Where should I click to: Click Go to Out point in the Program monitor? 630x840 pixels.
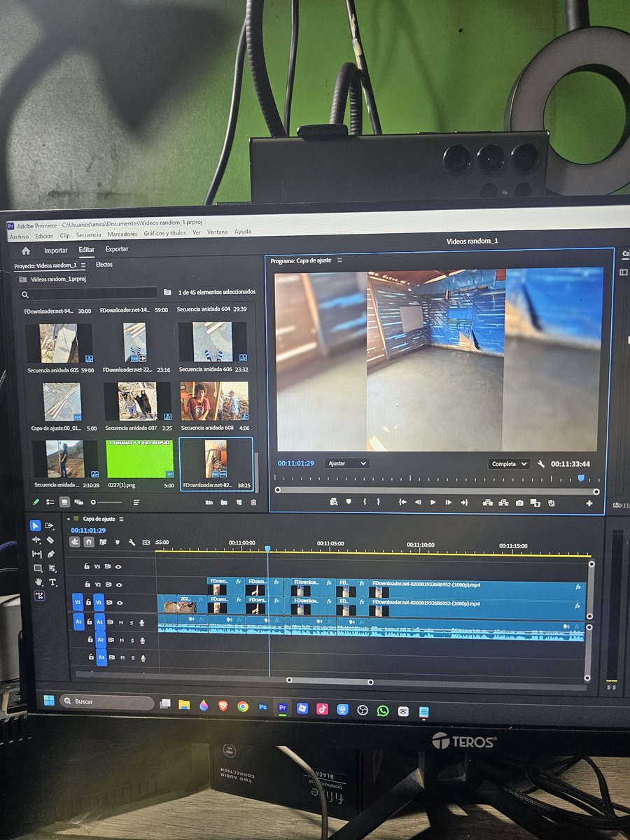pos(463,503)
